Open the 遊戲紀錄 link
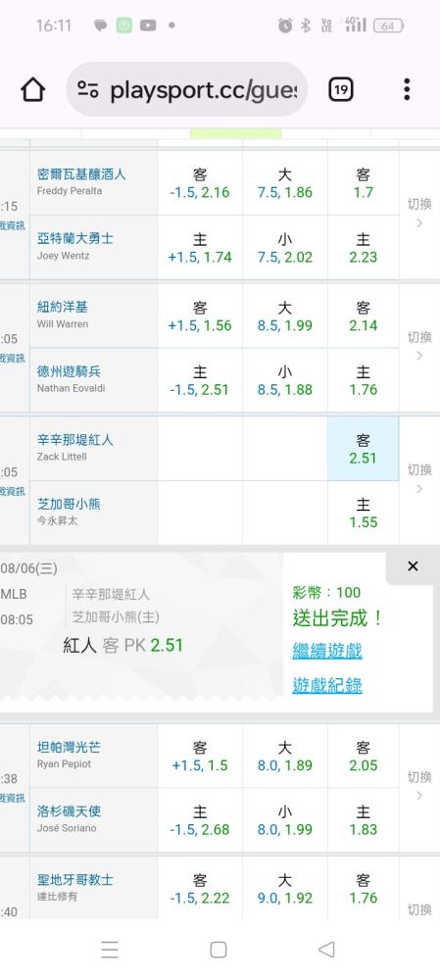The width and height of the screenshot is (440, 980). (327, 685)
